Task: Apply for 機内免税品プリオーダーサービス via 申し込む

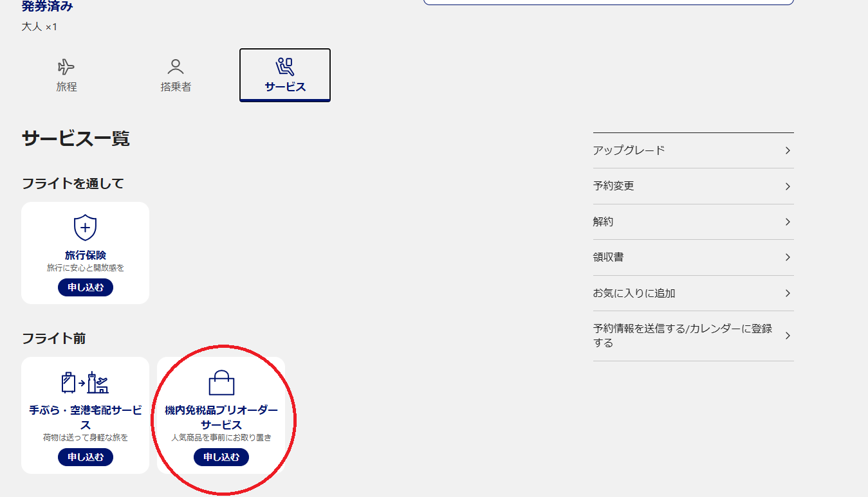Action: click(221, 457)
